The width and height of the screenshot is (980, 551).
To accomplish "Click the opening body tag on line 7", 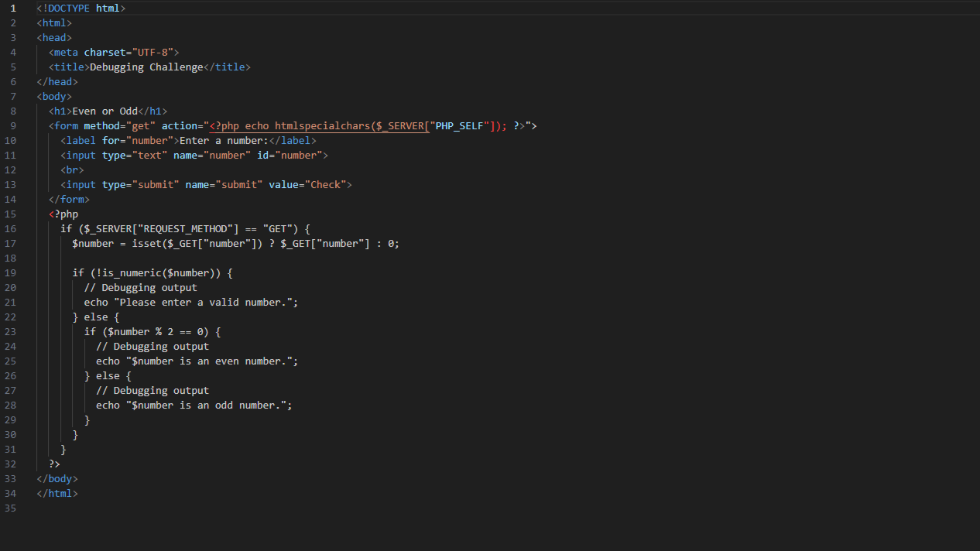I will [x=54, y=96].
